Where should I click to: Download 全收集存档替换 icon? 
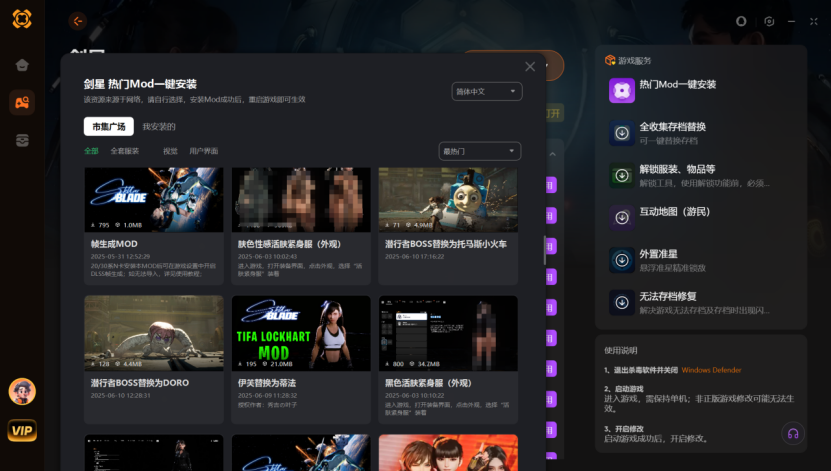622,133
